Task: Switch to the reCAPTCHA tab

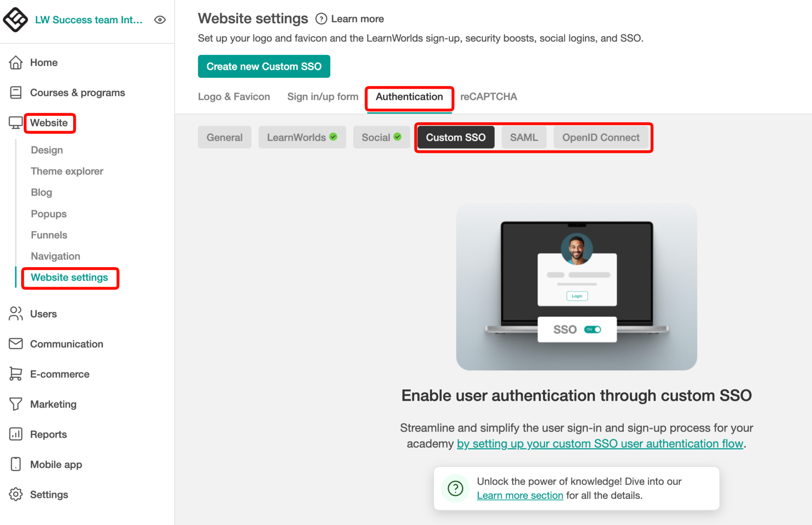Action: pos(488,97)
